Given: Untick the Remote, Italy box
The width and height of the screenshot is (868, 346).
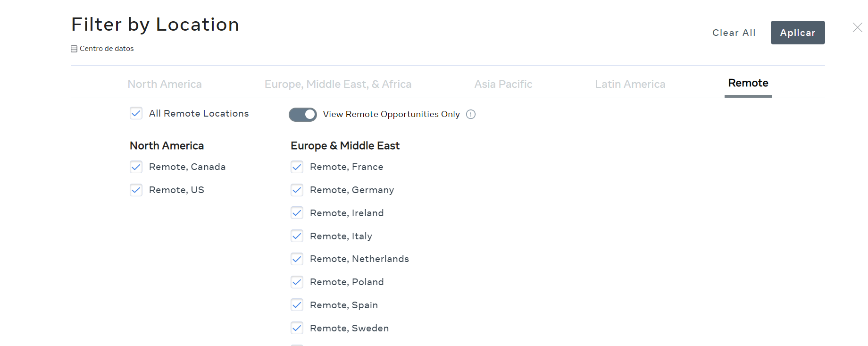Looking at the screenshot, I should 297,236.
